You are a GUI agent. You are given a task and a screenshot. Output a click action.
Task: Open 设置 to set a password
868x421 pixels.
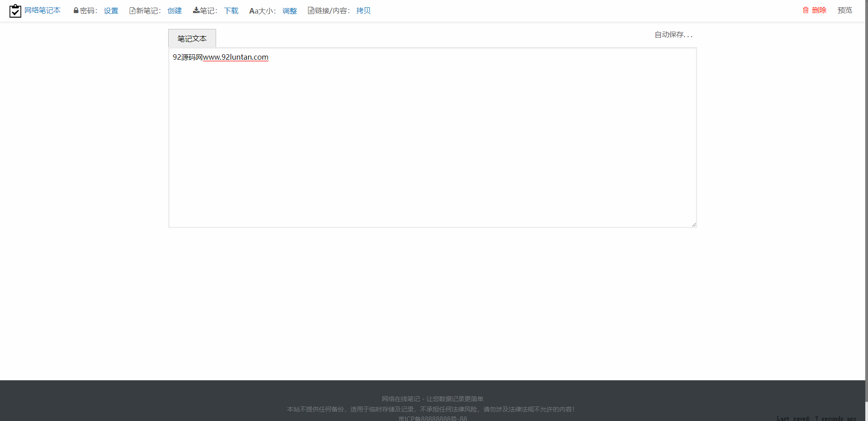click(111, 11)
